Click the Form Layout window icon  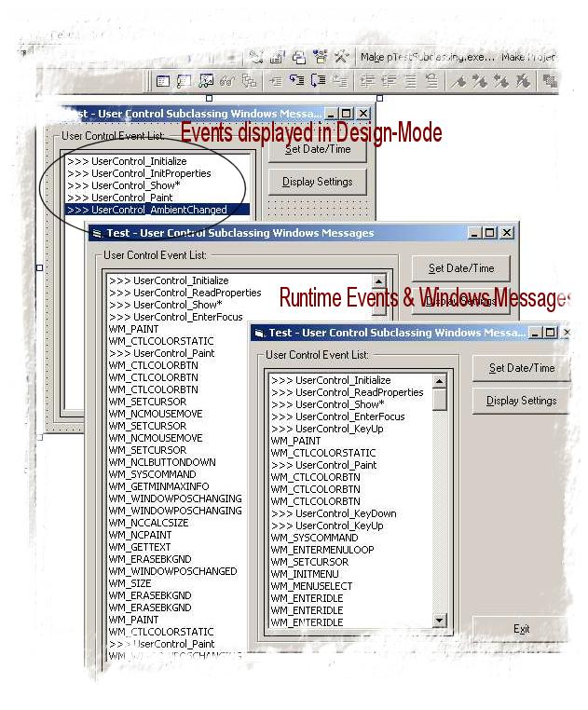pos(298,58)
